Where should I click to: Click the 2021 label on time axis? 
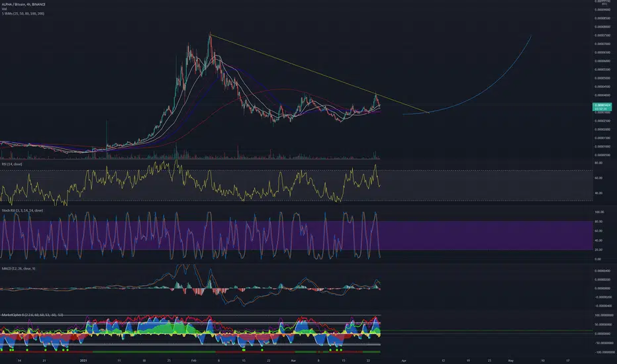(x=83, y=361)
